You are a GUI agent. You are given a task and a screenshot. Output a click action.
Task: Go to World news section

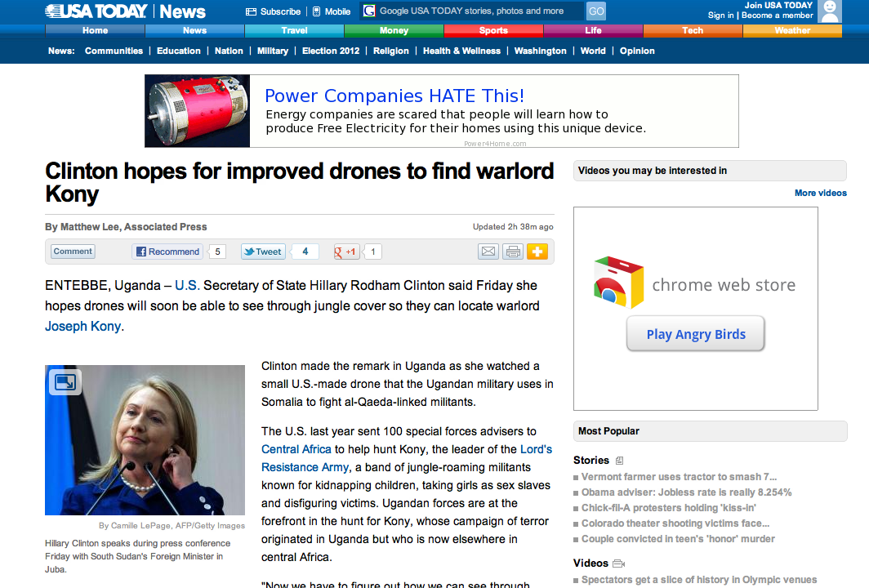(593, 51)
